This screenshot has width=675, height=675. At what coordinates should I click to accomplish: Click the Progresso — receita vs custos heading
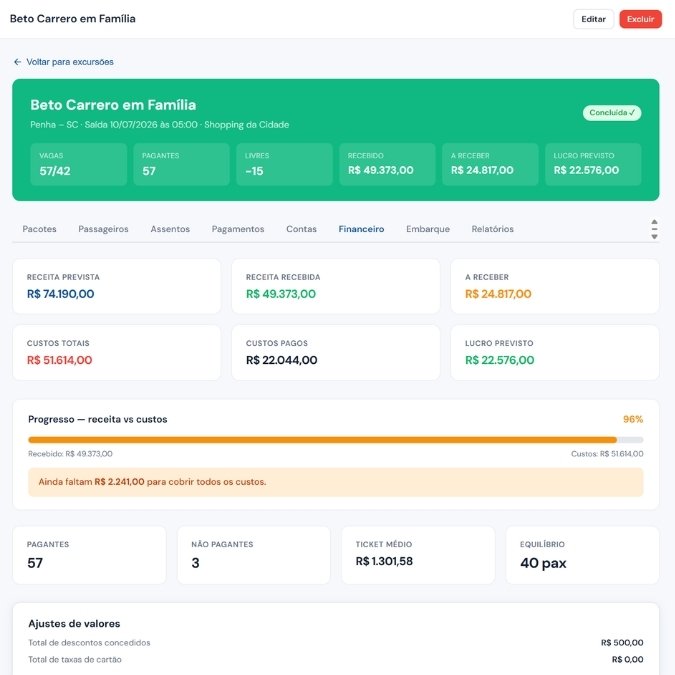(98, 419)
